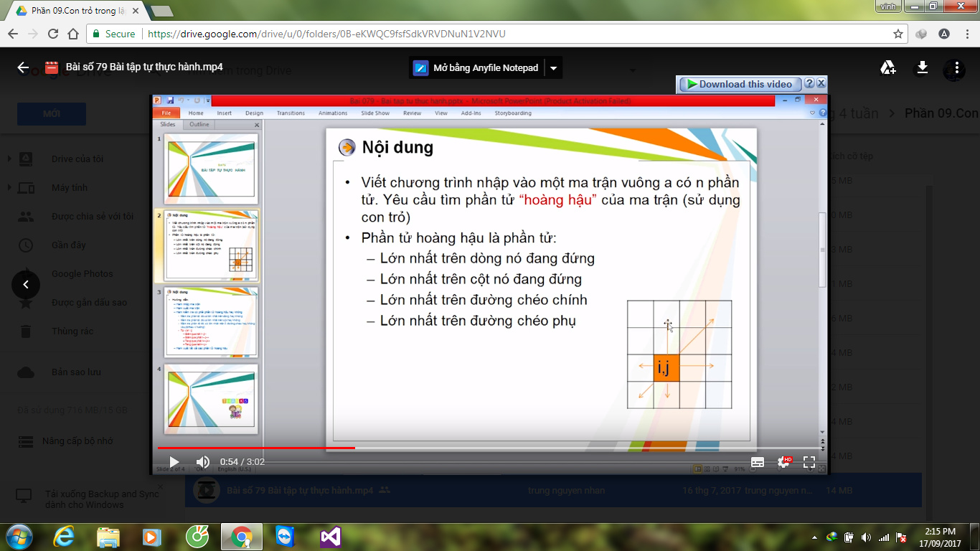
Task: Switch the video to fullscreen
Action: pos(809,463)
